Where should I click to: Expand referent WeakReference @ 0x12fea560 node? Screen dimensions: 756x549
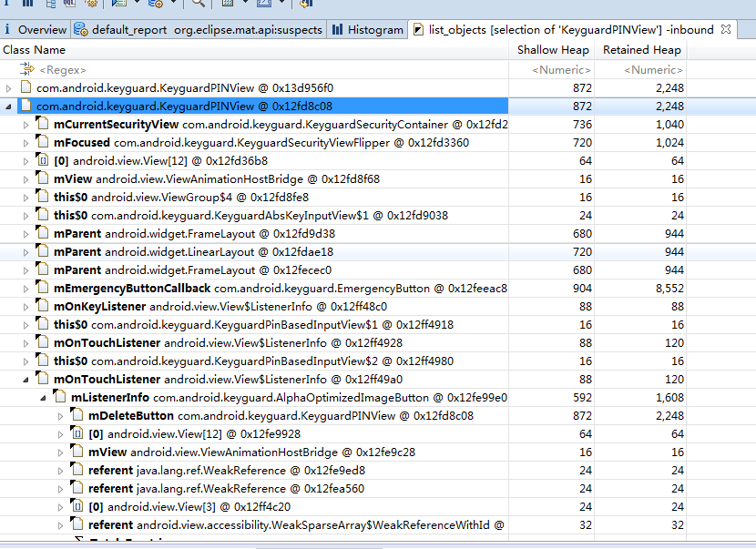click(x=60, y=489)
